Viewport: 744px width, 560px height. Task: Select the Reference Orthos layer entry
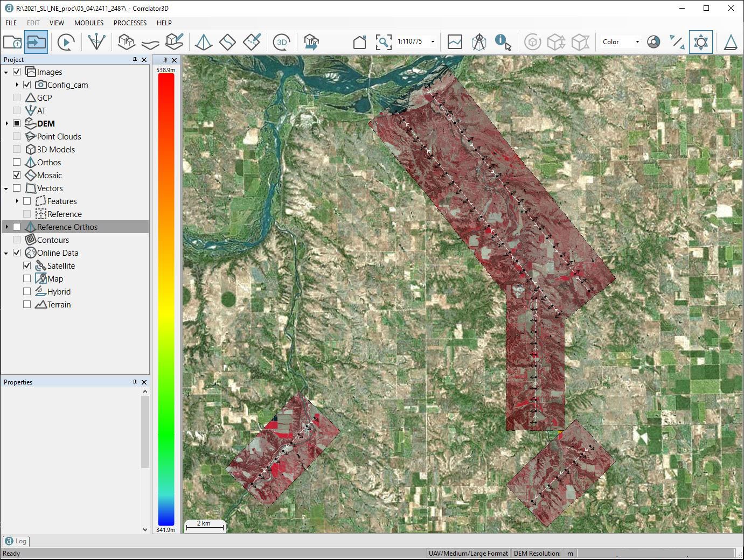[67, 227]
